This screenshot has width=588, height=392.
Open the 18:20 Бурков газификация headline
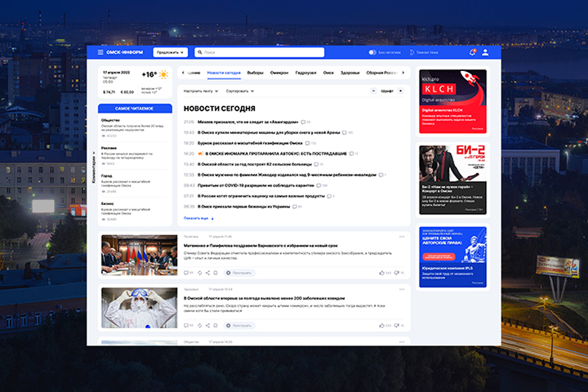(x=250, y=143)
